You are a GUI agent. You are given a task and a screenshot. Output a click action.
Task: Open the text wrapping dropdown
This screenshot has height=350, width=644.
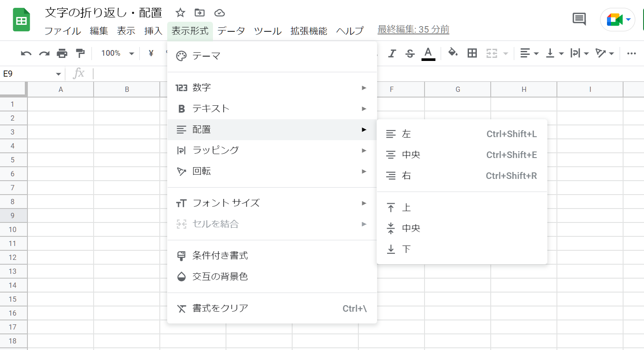(580, 53)
